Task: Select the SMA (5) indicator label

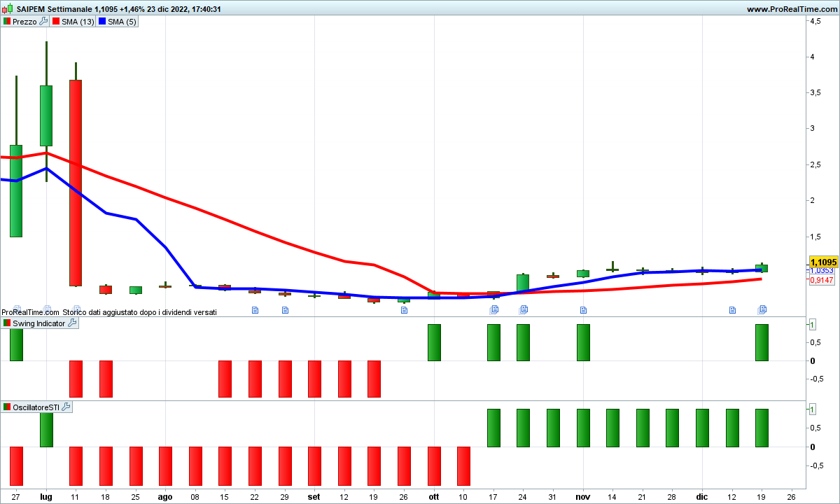Action: tap(122, 22)
